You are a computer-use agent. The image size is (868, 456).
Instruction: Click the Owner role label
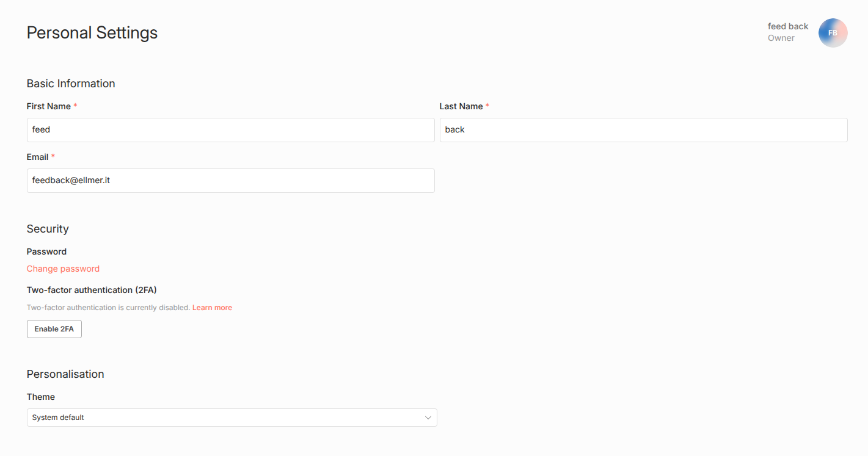coord(781,38)
